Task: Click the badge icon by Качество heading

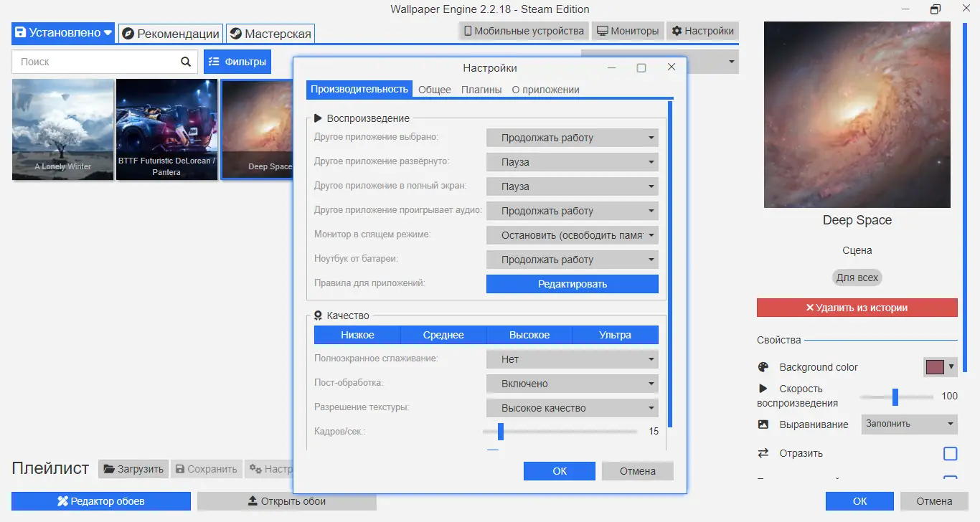Action: 318,315
